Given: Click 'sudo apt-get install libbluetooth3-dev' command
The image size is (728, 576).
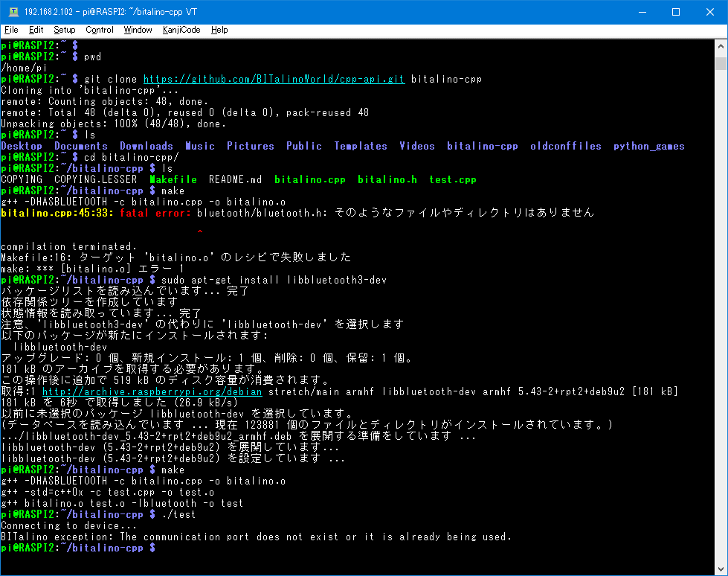Looking at the screenshot, I should point(274,280).
